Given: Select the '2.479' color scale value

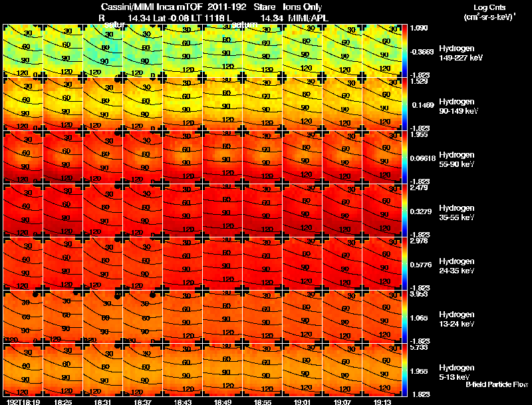Looking at the screenshot, I should pos(420,188).
